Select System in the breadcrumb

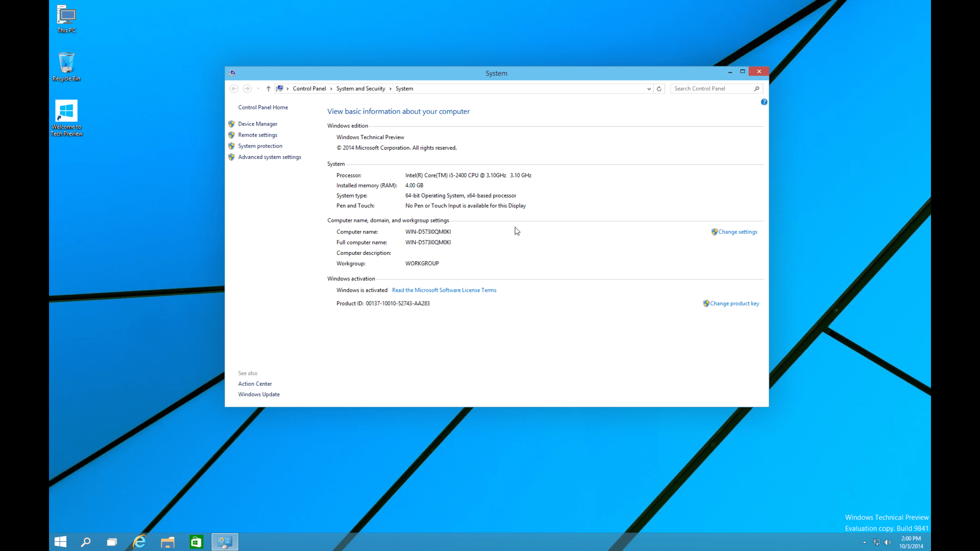coord(404,88)
